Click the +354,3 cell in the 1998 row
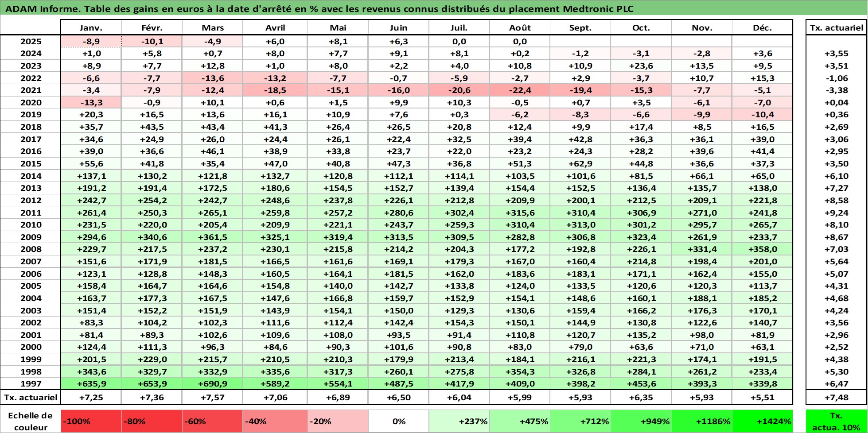The width and height of the screenshot is (868, 433). [x=520, y=371]
